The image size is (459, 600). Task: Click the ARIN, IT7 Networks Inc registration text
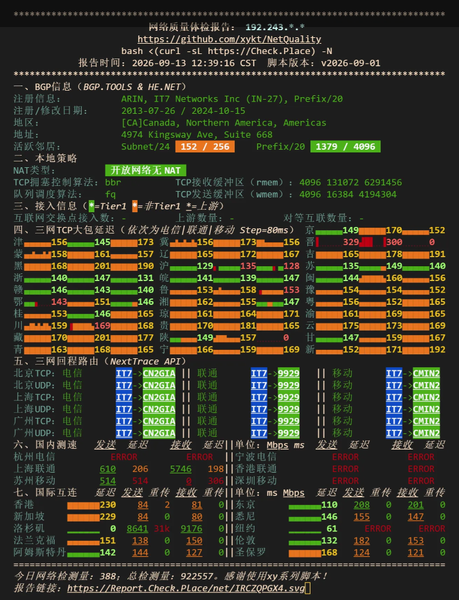pos(232,99)
